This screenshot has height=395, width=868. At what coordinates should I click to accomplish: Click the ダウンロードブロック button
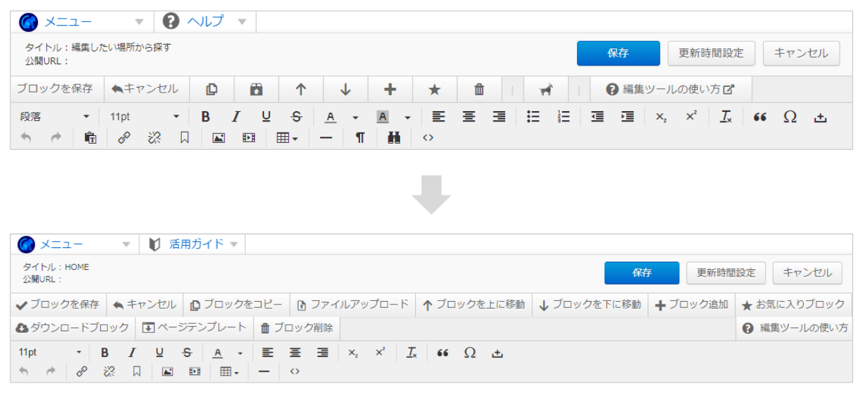tap(73, 328)
